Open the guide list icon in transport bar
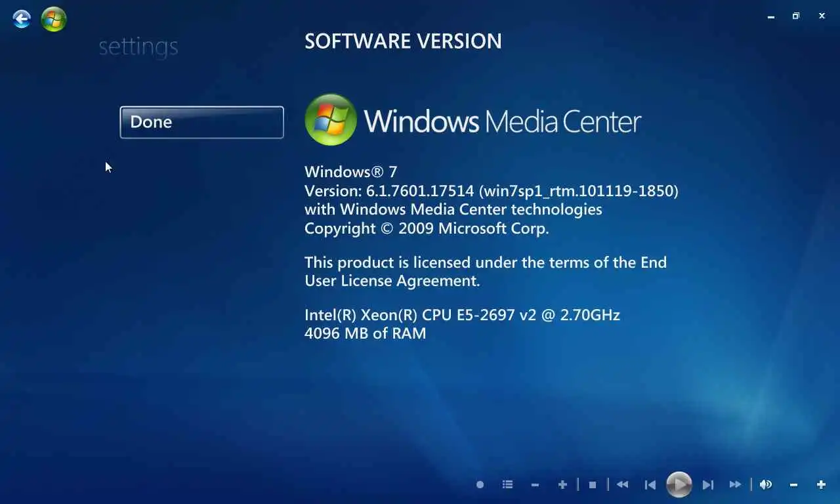The image size is (840, 504). (507, 484)
